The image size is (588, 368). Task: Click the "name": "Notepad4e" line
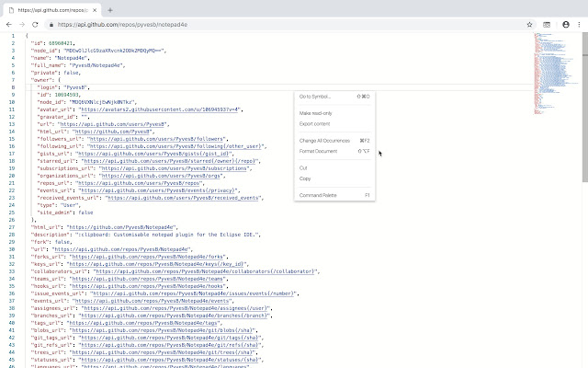point(60,58)
